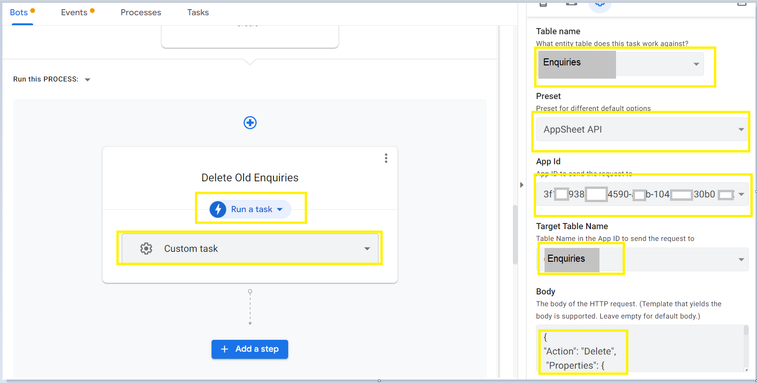Click the "Action": "Delete" line in Body

pyautogui.click(x=580, y=352)
